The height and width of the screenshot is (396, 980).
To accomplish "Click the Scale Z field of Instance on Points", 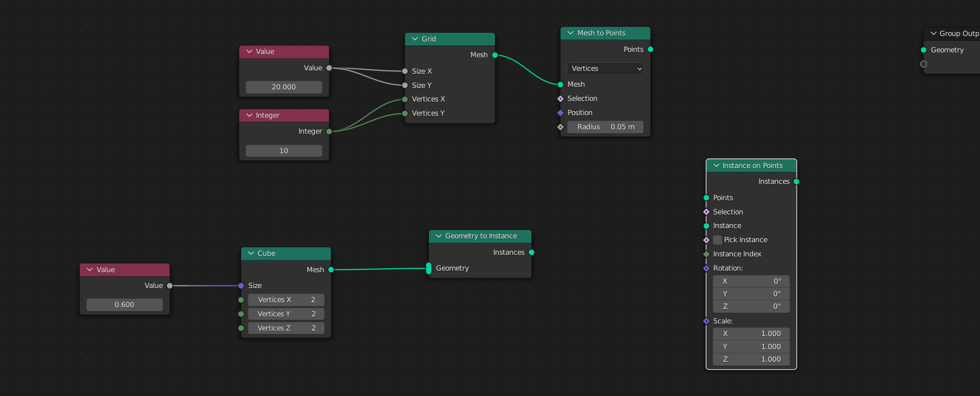I will (x=751, y=359).
